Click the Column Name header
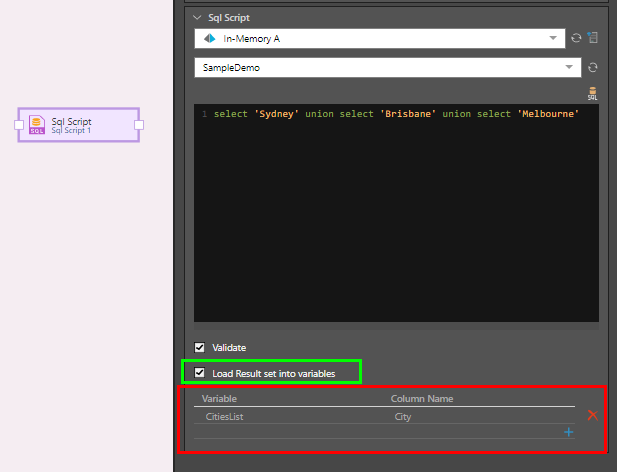The image size is (617, 472). point(422,399)
